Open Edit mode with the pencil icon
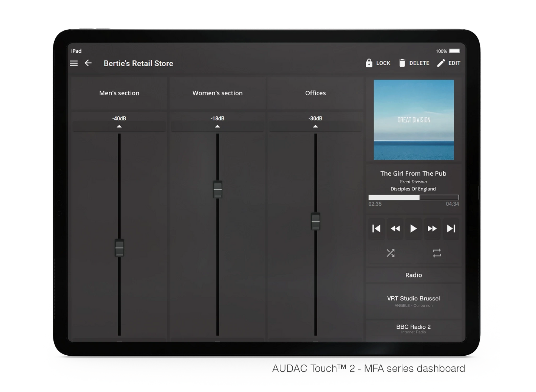 (441, 63)
